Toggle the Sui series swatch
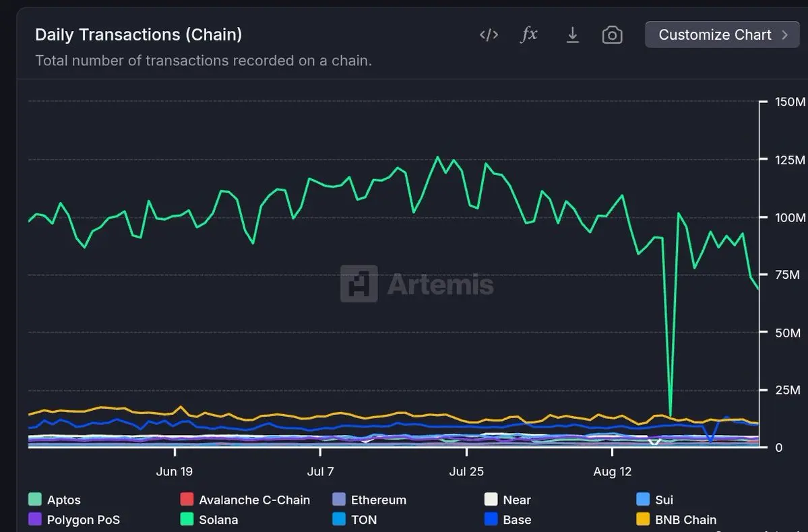 643,499
